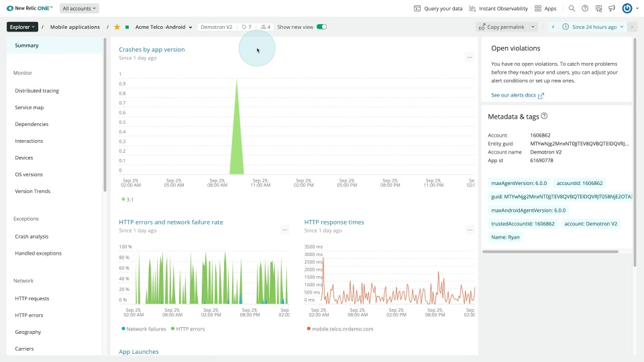Open the Explorer dropdown
The height and width of the screenshot is (362, 644).
[22, 27]
